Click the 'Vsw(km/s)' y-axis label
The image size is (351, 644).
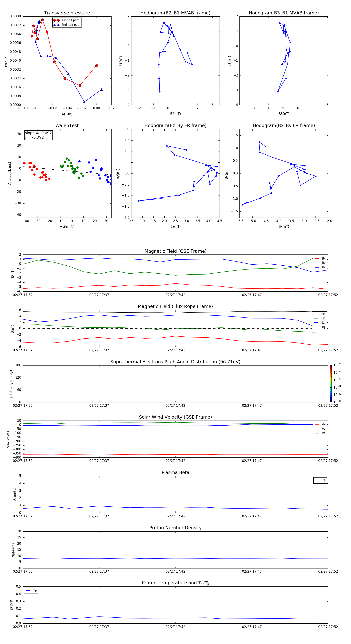[8, 439]
